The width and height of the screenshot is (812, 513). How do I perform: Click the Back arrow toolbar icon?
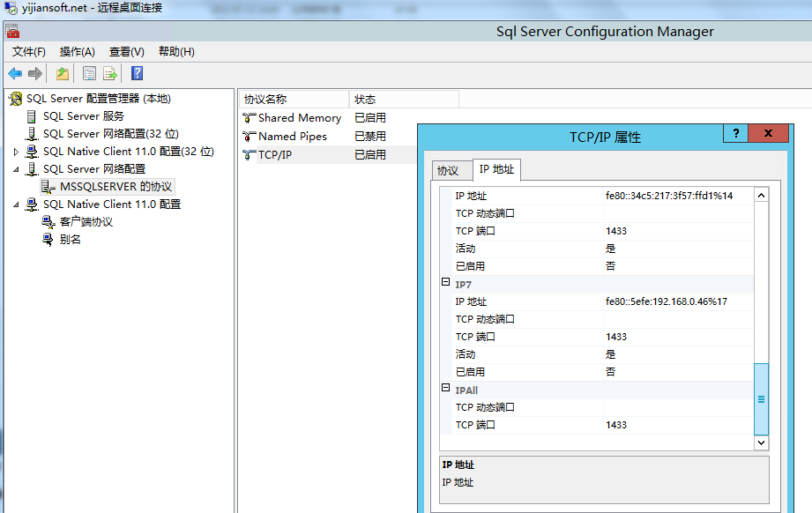click(x=15, y=73)
